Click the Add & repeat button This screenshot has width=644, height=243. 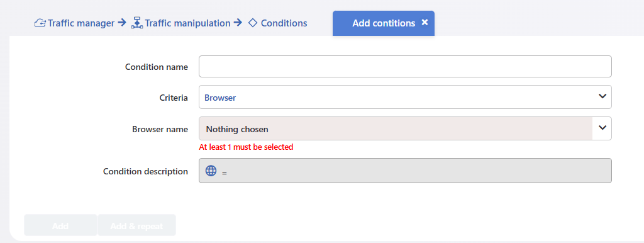[x=136, y=225]
